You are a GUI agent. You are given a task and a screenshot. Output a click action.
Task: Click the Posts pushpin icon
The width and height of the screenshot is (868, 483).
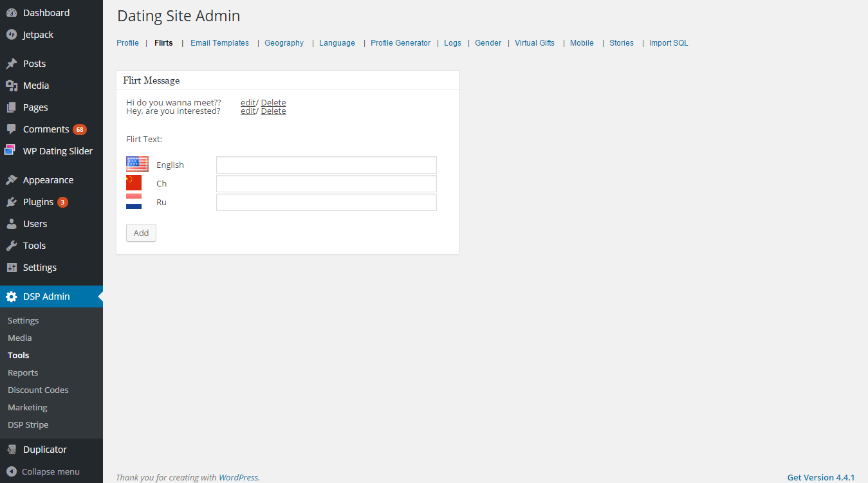point(12,64)
